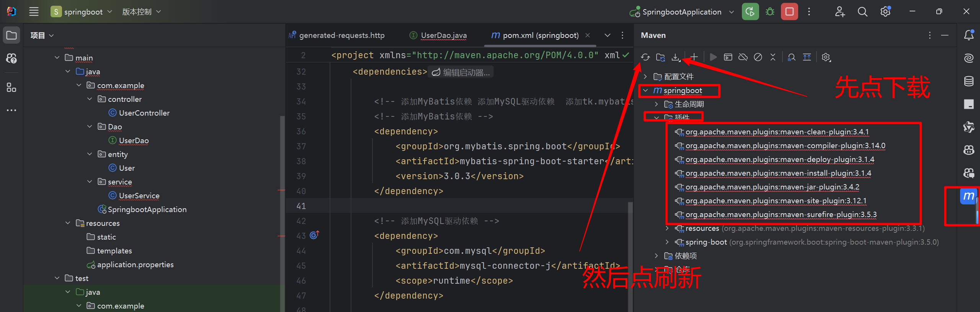Click the greyed-out Run Maven Build arrow

click(x=713, y=57)
